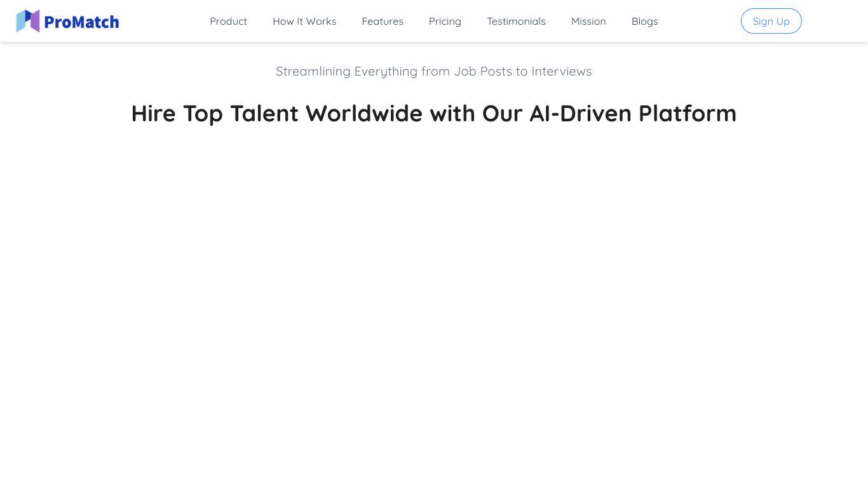
Task: Go to How It Works section
Action: pos(304,21)
